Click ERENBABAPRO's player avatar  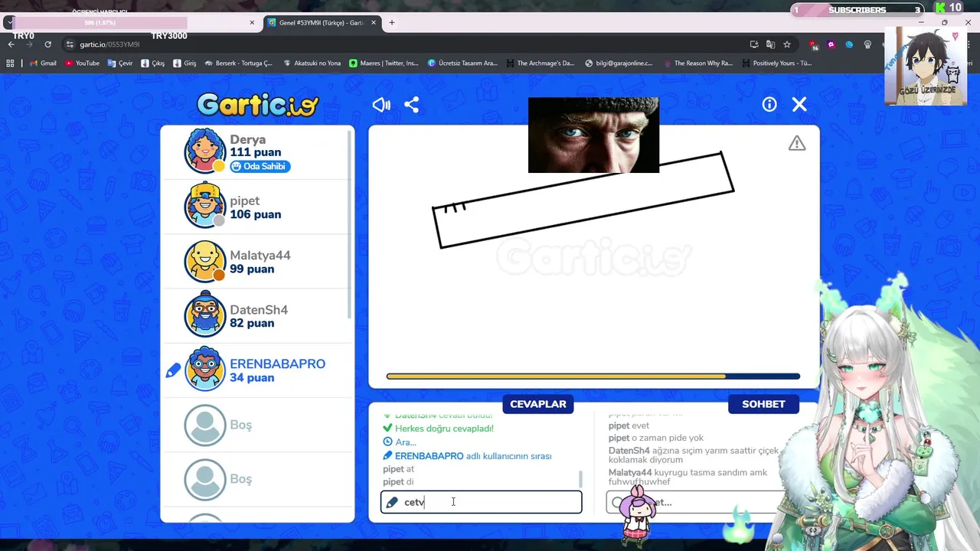pyautogui.click(x=204, y=370)
